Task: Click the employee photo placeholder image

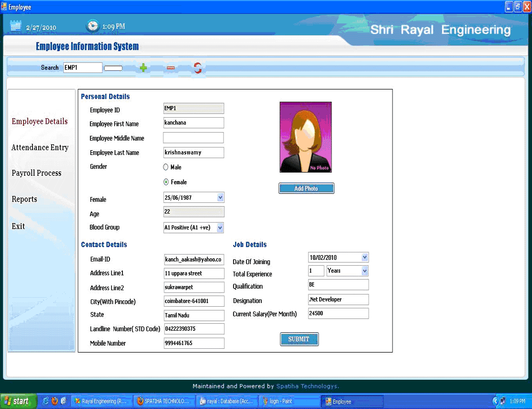Action: coord(306,137)
